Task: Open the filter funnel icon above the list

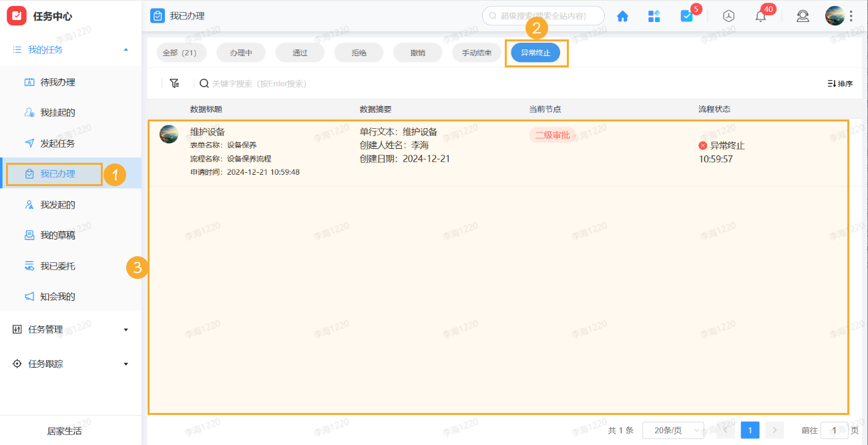Action: click(x=174, y=83)
